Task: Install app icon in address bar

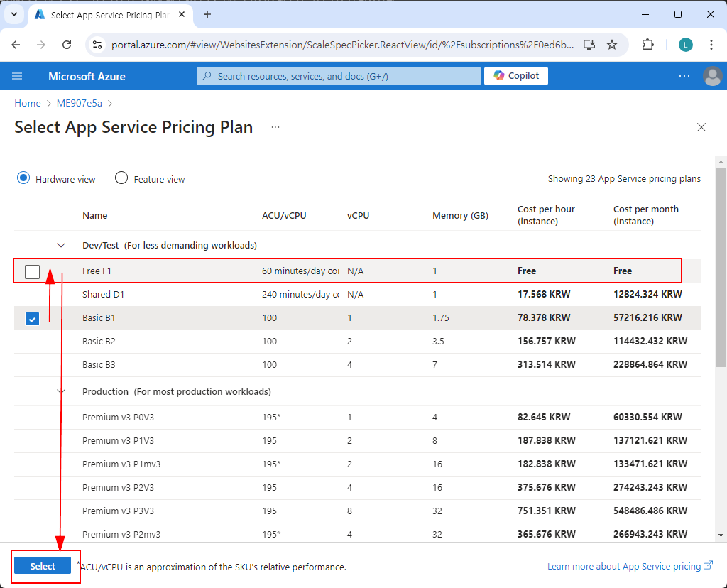Action: tap(589, 45)
